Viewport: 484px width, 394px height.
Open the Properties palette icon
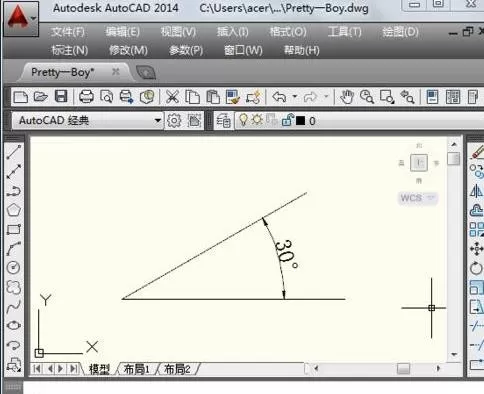pos(432,97)
